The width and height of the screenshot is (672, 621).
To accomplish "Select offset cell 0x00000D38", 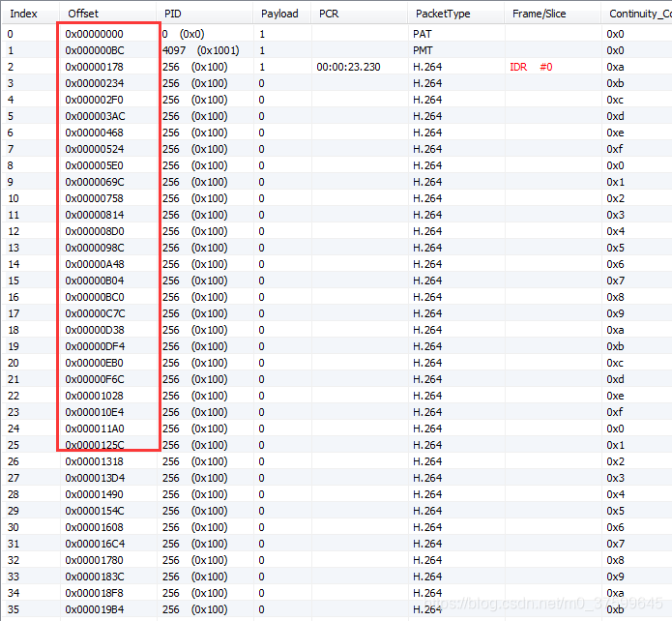I will tap(95, 330).
